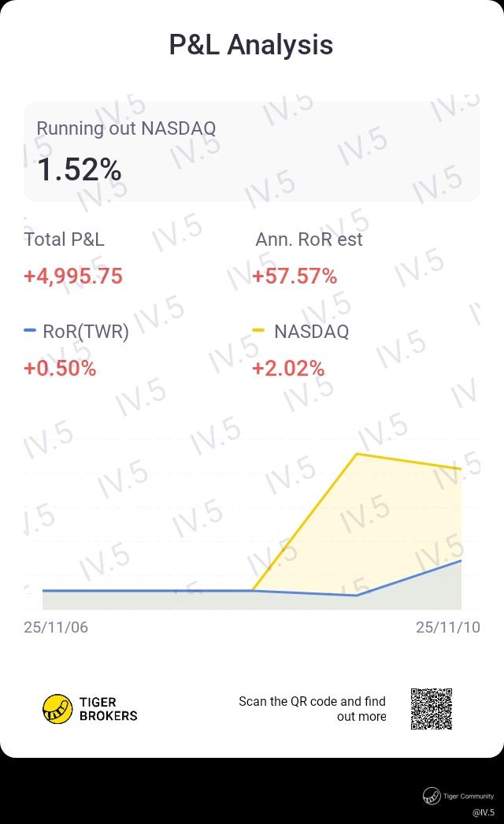Select the NASDAQ legend label
Image resolution: width=504 pixels, height=824 pixels.
[312, 332]
